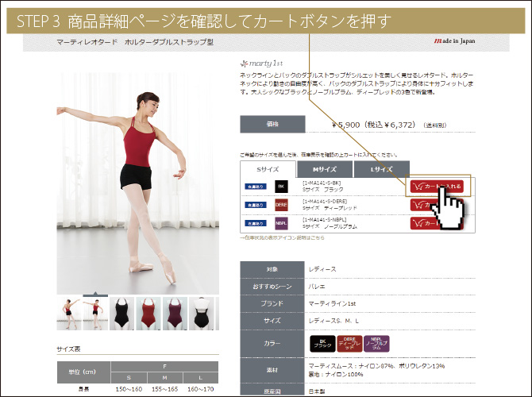Viewport: 532px width, 397px height.
Task: Click the marty 1st brand logo
Action: click(x=261, y=64)
